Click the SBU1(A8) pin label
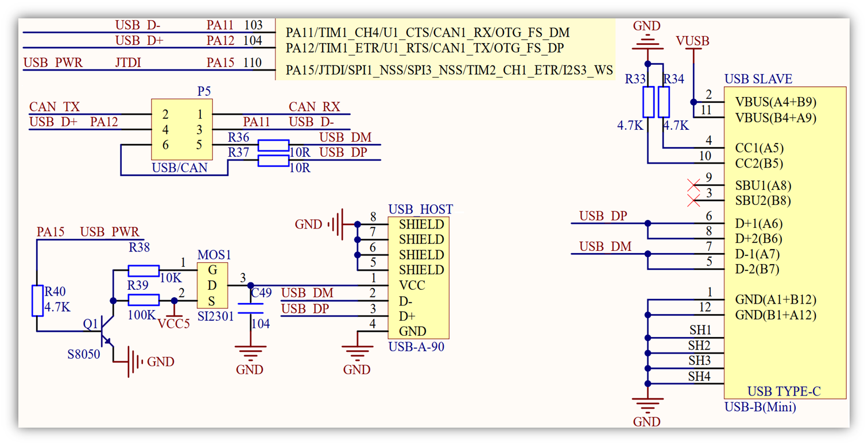This screenshot has height=446, width=868. tap(764, 186)
